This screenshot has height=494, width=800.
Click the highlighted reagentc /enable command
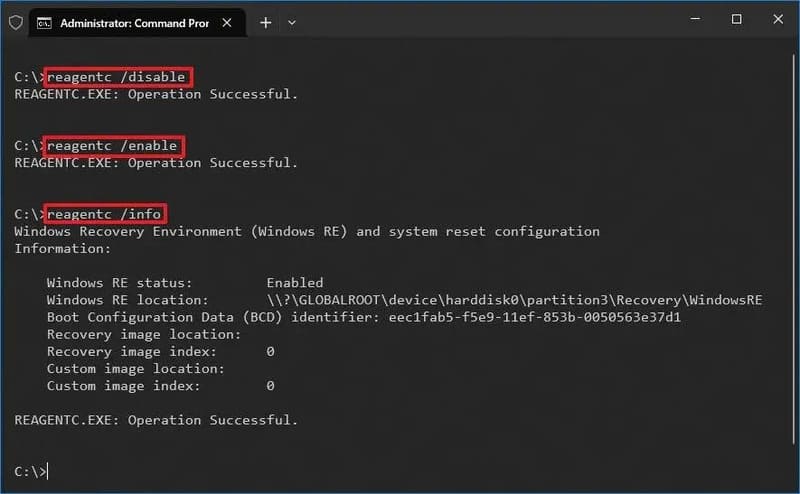114,146
